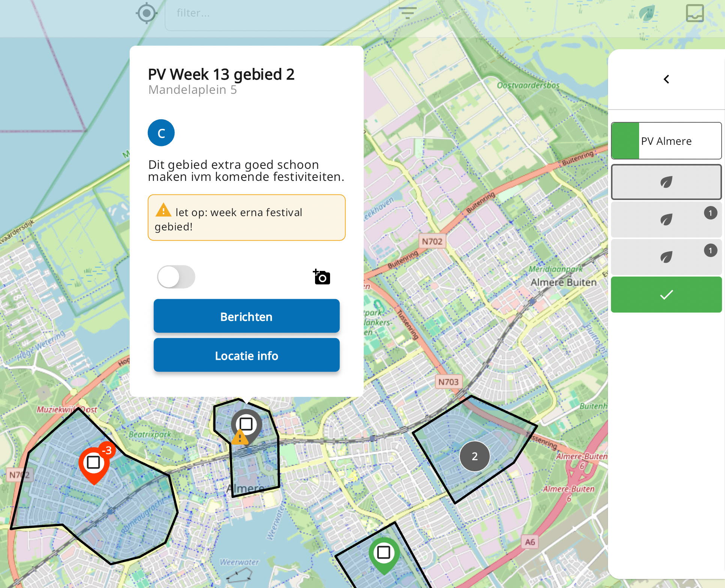Collapse side panel with back chevron
725x588 pixels.
click(666, 79)
